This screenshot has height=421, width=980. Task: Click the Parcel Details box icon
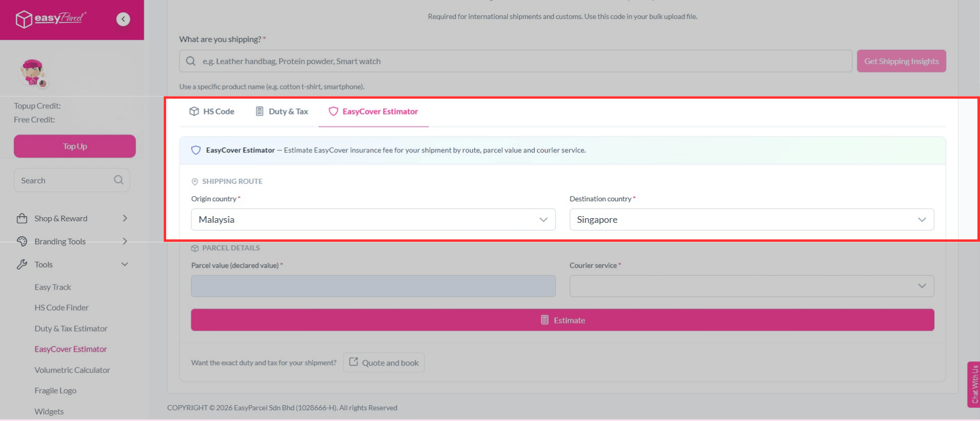[x=195, y=248]
